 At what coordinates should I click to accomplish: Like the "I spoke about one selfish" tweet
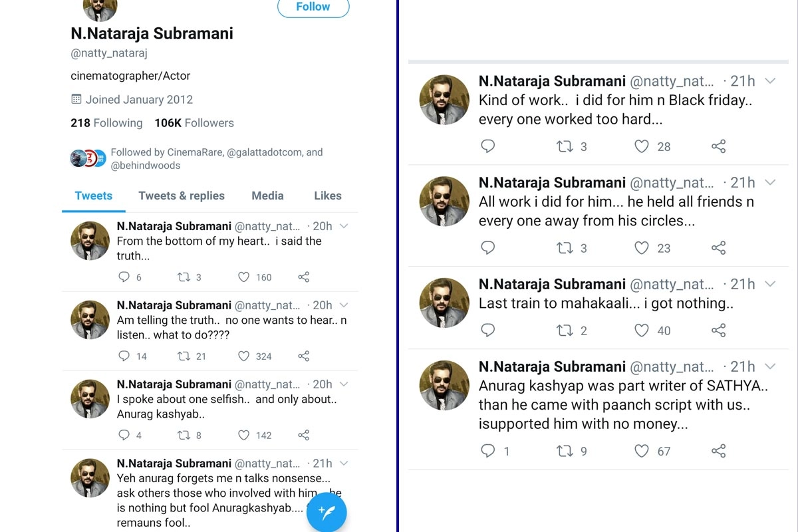pyautogui.click(x=244, y=436)
